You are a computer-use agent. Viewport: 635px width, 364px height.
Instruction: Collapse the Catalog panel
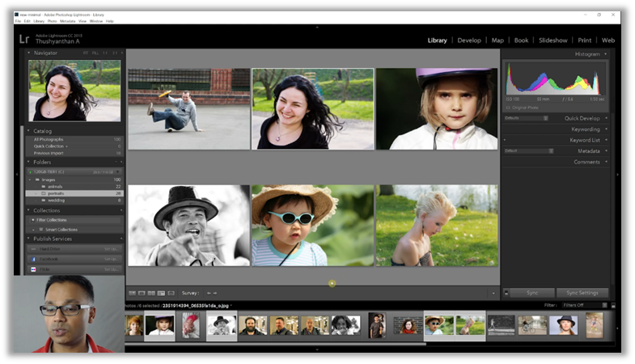29,130
